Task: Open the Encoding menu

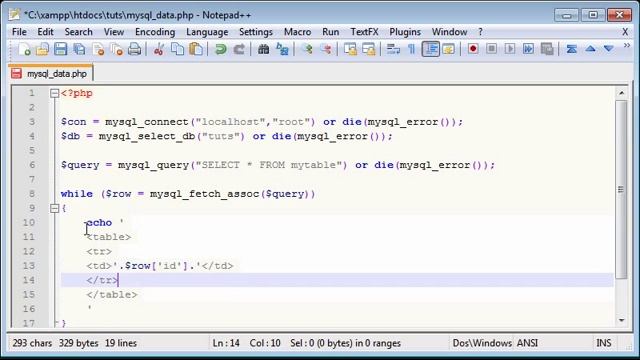Action: (x=155, y=32)
